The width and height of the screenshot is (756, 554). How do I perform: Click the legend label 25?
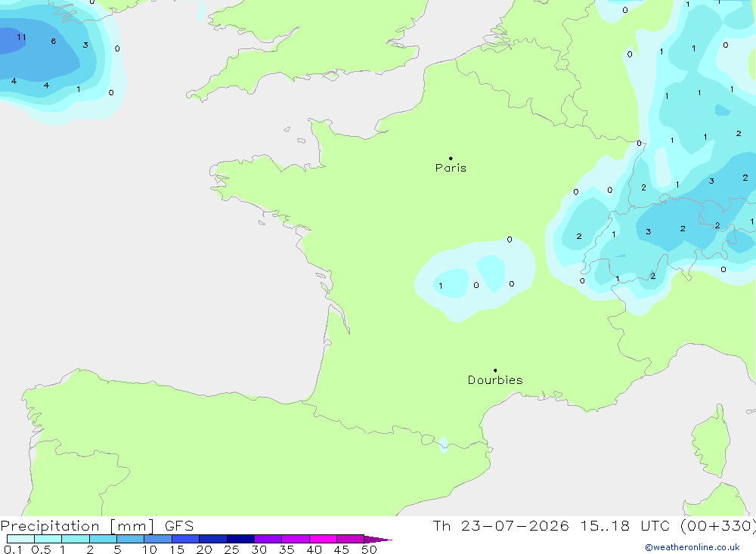click(x=231, y=549)
